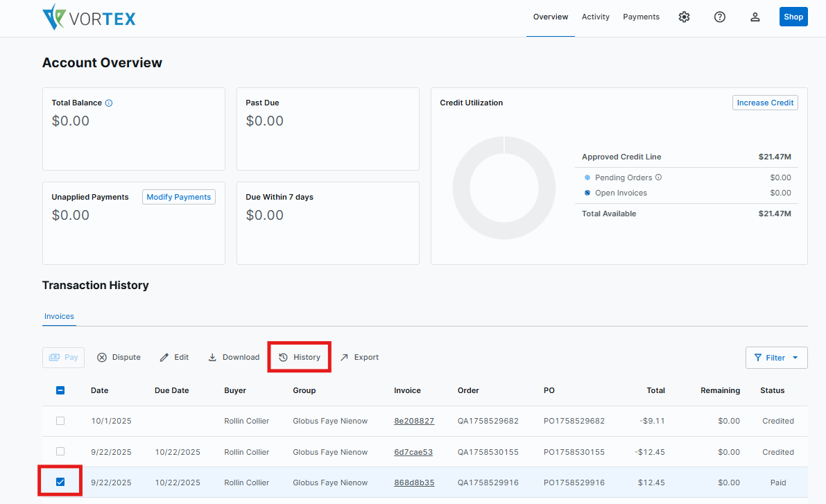Check the 10/1/2025 invoice row checkbox
Image resolution: width=826 pixels, height=504 pixels.
coord(60,421)
